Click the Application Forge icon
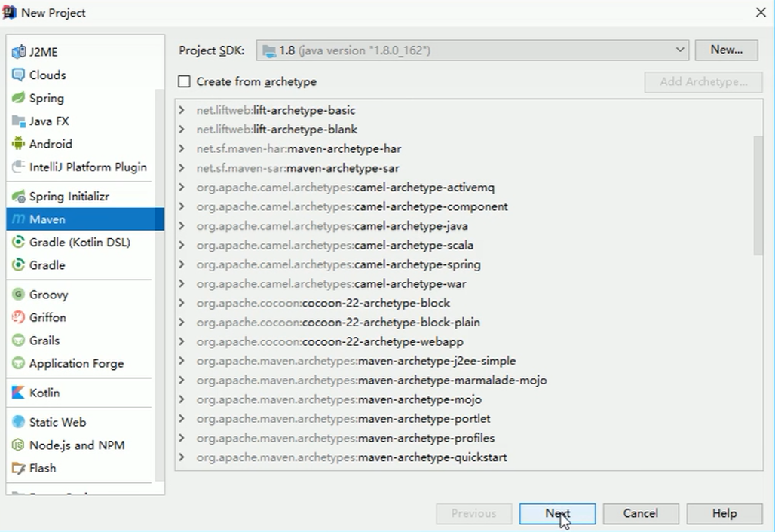This screenshot has width=775, height=532. pyautogui.click(x=18, y=363)
